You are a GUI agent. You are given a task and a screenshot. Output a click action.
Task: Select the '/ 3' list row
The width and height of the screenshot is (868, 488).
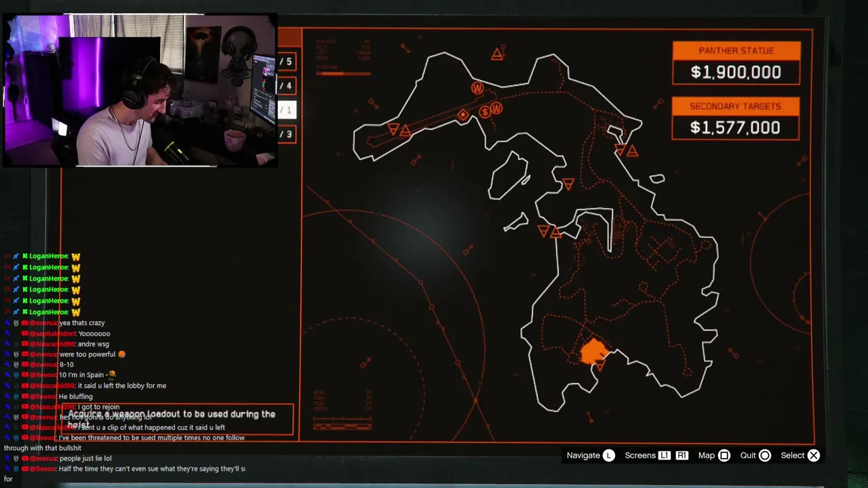pos(287,134)
